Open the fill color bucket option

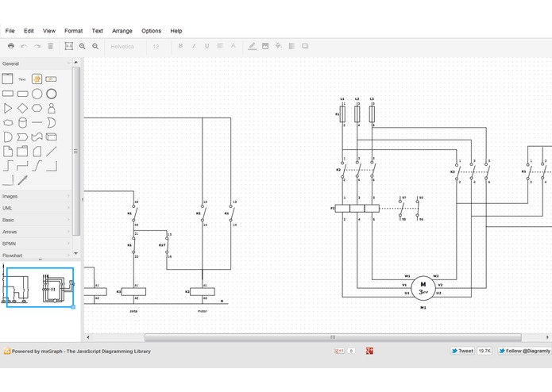(279, 46)
